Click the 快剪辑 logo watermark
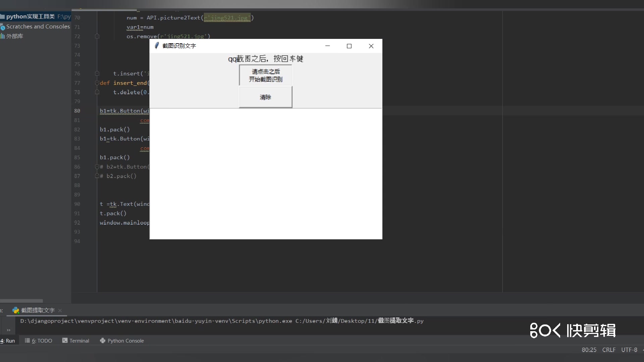 [573, 330]
